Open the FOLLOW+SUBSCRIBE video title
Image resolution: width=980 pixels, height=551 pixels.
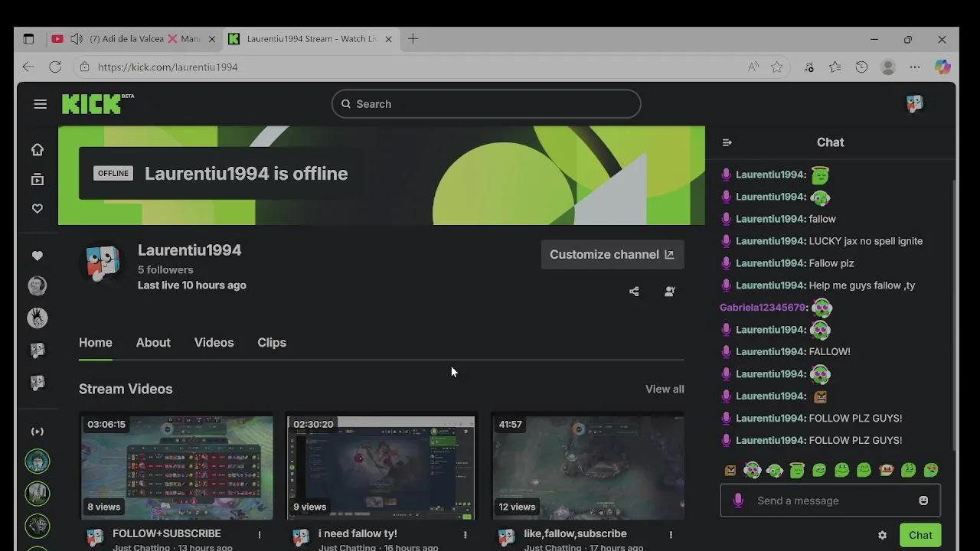(x=167, y=533)
